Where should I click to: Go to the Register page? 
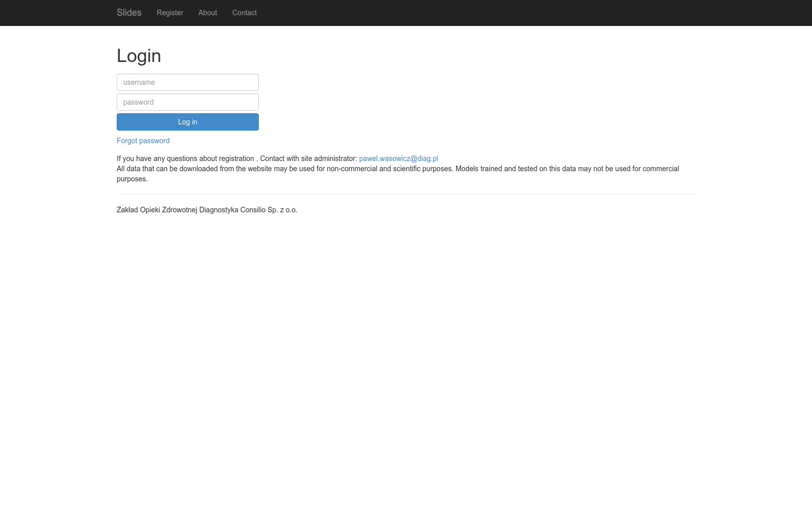pos(170,13)
